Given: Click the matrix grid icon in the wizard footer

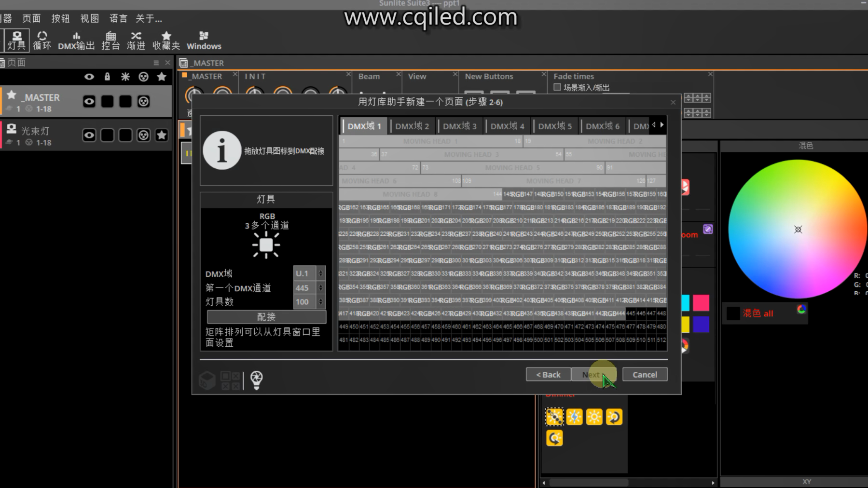Looking at the screenshot, I should point(230,380).
